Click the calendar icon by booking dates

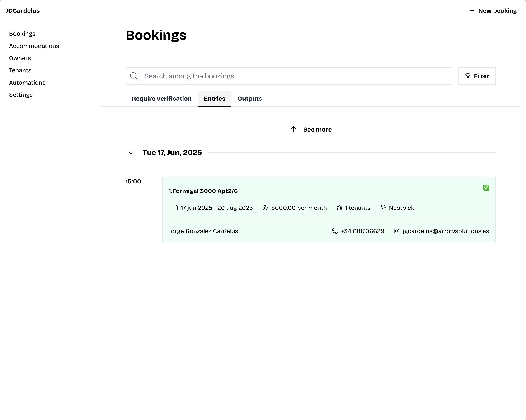175,208
